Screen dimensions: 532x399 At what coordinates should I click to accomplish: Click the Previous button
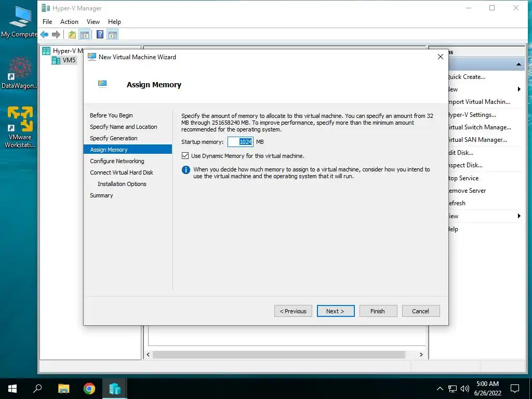click(293, 311)
